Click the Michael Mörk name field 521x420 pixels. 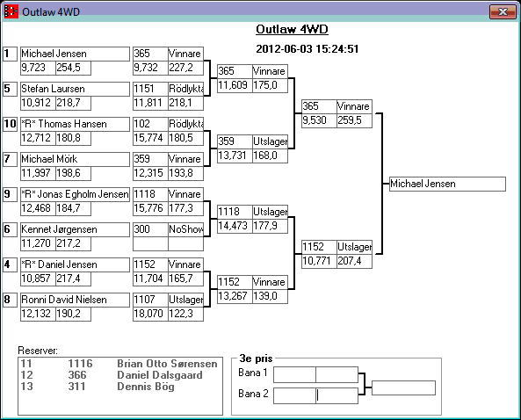pyautogui.click(x=75, y=159)
